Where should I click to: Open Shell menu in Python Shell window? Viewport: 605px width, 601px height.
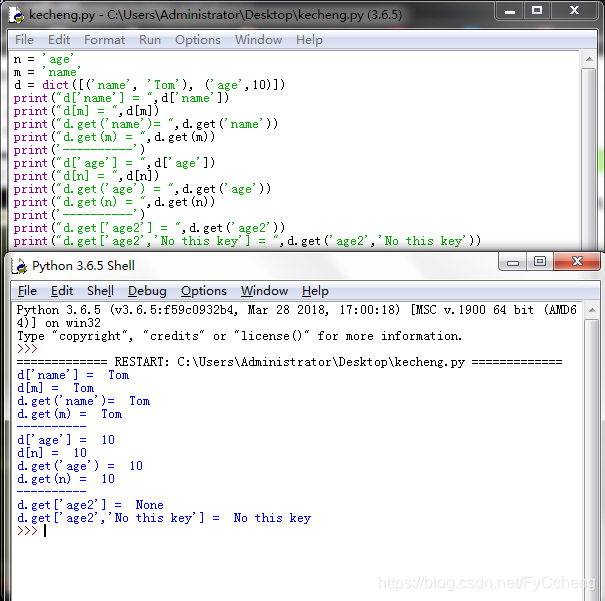[x=100, y=291]
